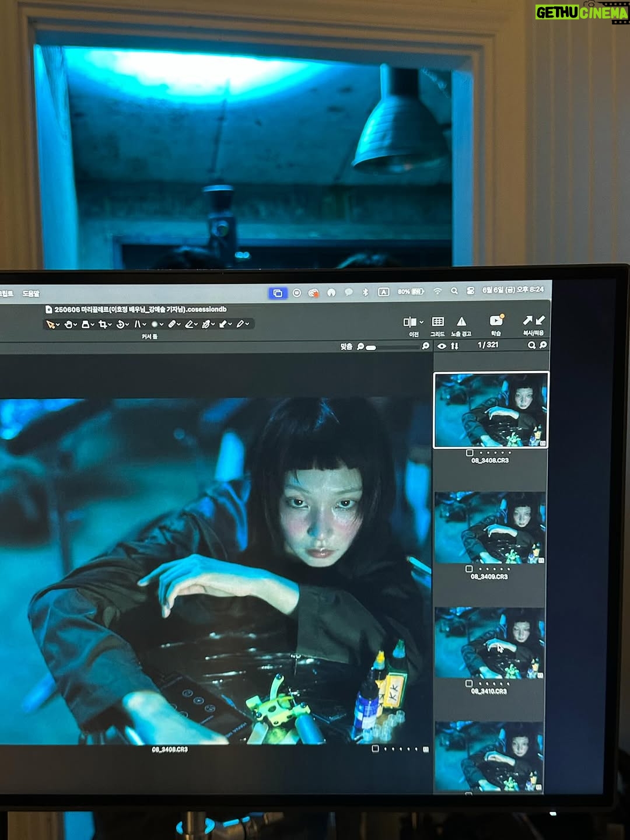
Task: Open the macOS Control Center icon
Action: pyautogui.click(x=470, y=291)
